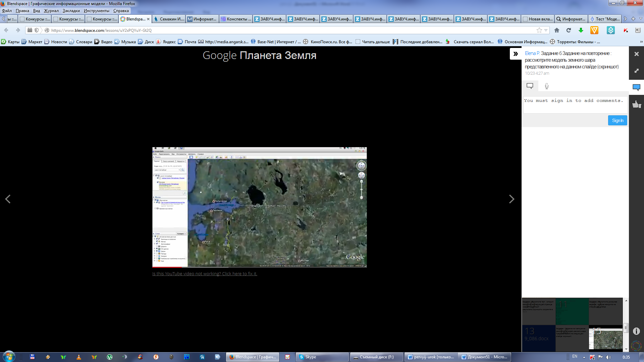
Task: Show hidden bookmarks toolbar overflow chevron
Action: (x=641, y=42)
